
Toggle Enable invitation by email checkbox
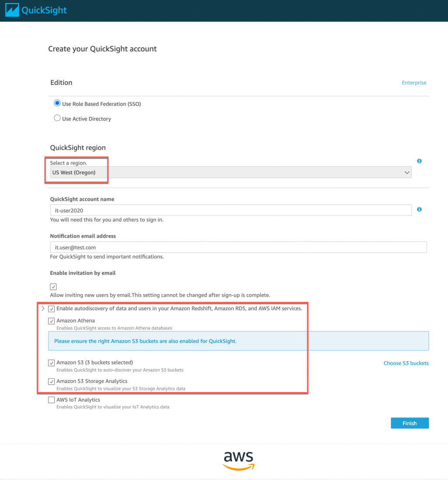53,287
